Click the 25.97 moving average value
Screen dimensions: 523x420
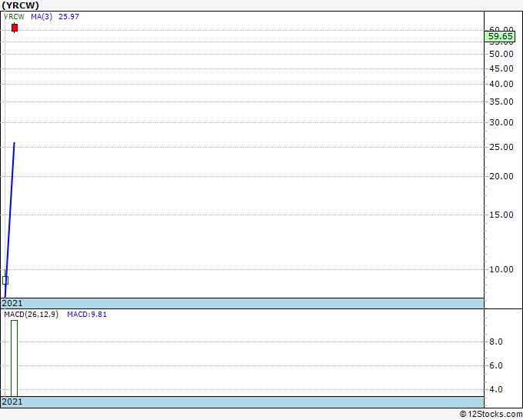[x=68, y=17]
